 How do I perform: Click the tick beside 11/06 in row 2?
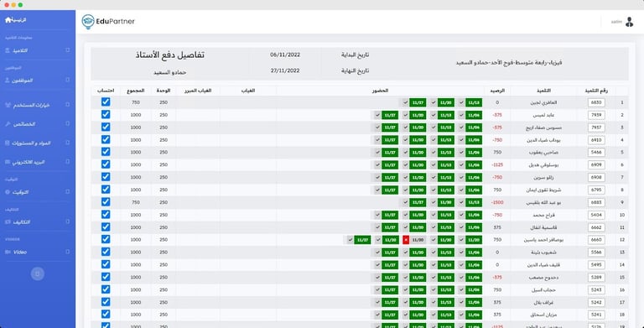[x=461, y=115]
